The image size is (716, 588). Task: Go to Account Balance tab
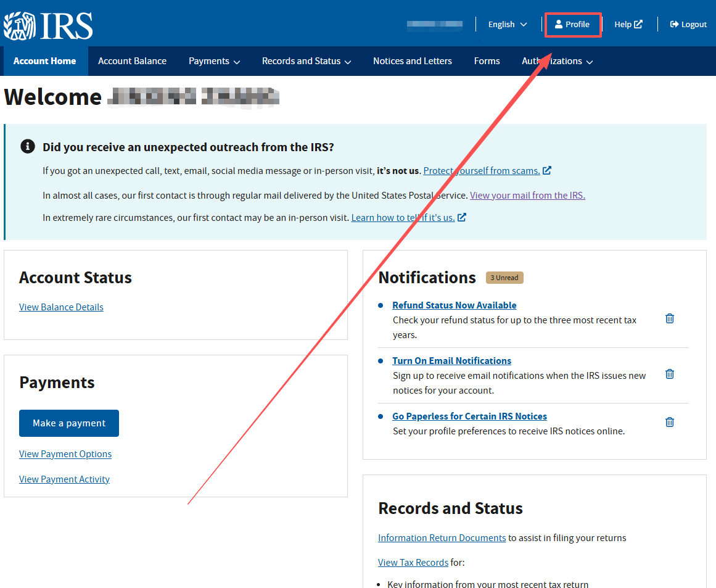tap(132, 61)
